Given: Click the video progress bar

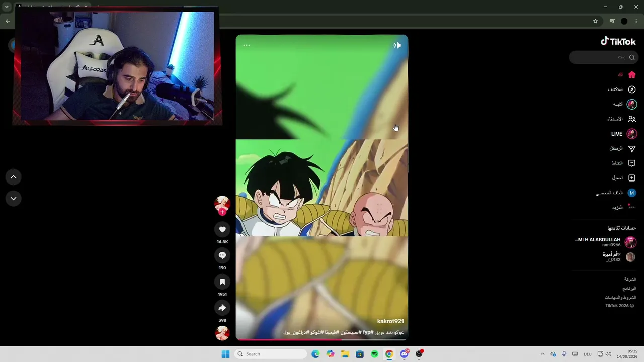Looking at the screenshot, I should click(x=322, y=339).
